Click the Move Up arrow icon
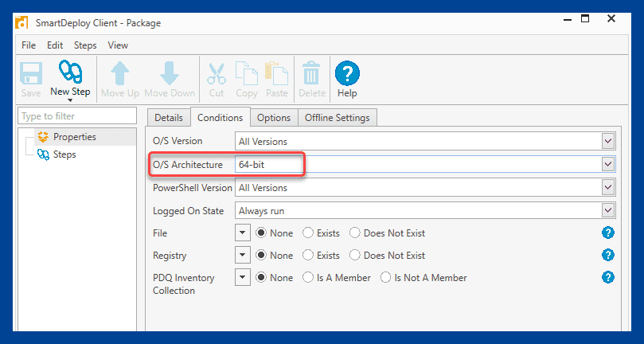The width and height of the screenshot is (644, 344). click(x=120, y=73)
